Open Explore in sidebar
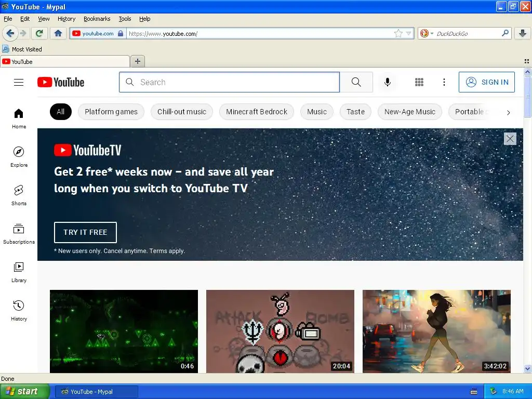532x399 pixels. coord(19,157)
